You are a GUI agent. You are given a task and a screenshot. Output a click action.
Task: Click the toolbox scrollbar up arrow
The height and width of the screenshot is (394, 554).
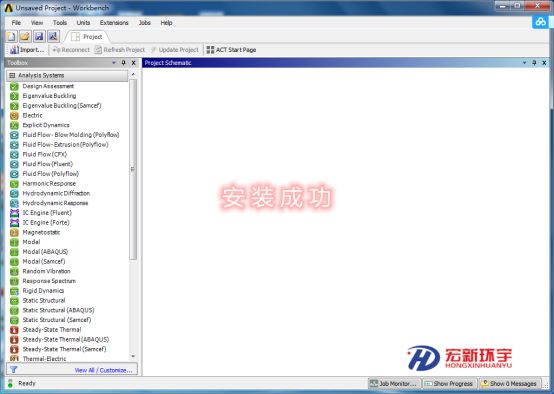coord(133,74)
